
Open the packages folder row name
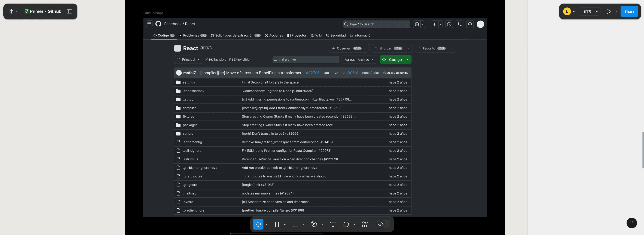190,125
